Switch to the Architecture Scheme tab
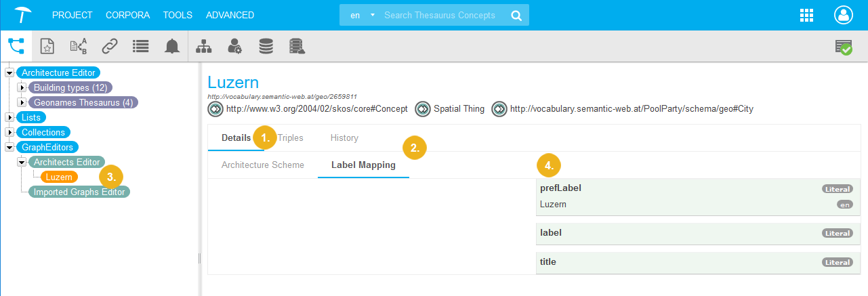This screenshot has height=296, width=868. (x=263, y=165)
